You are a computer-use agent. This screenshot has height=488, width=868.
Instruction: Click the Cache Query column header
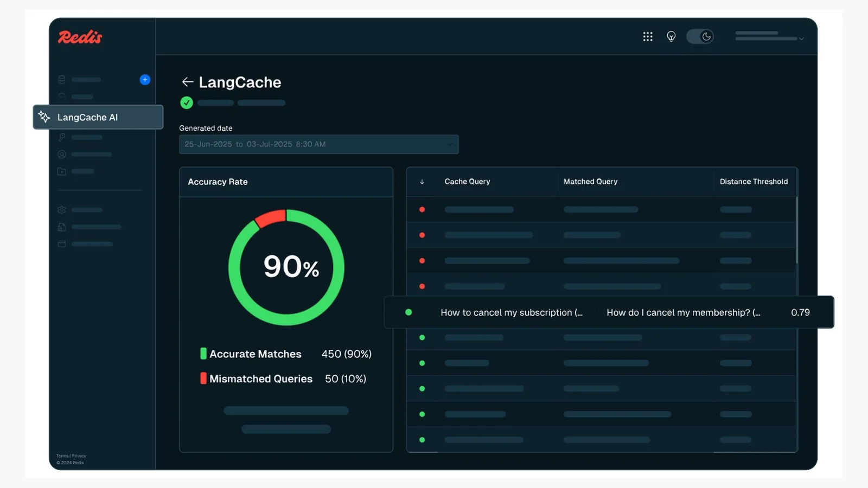[x=467, y=182]
